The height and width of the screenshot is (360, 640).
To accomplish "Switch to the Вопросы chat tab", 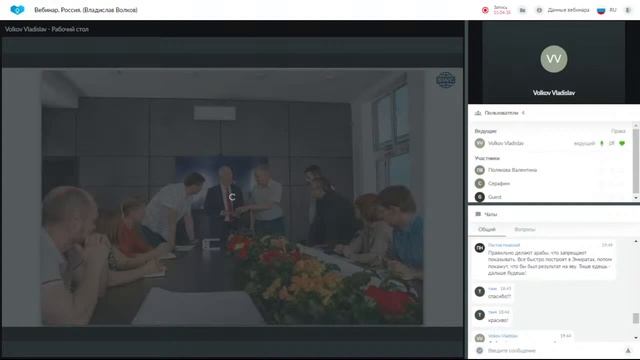I will [x=524, y=229].
